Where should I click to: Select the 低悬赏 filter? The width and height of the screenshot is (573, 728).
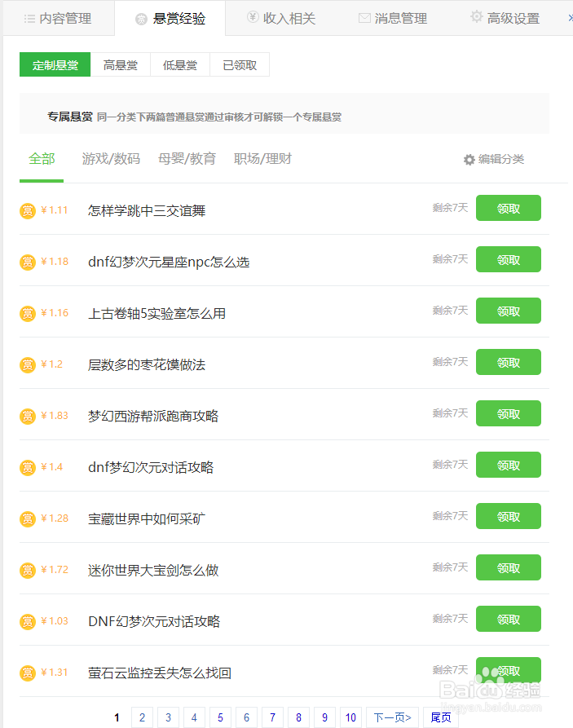pos(180,65)
